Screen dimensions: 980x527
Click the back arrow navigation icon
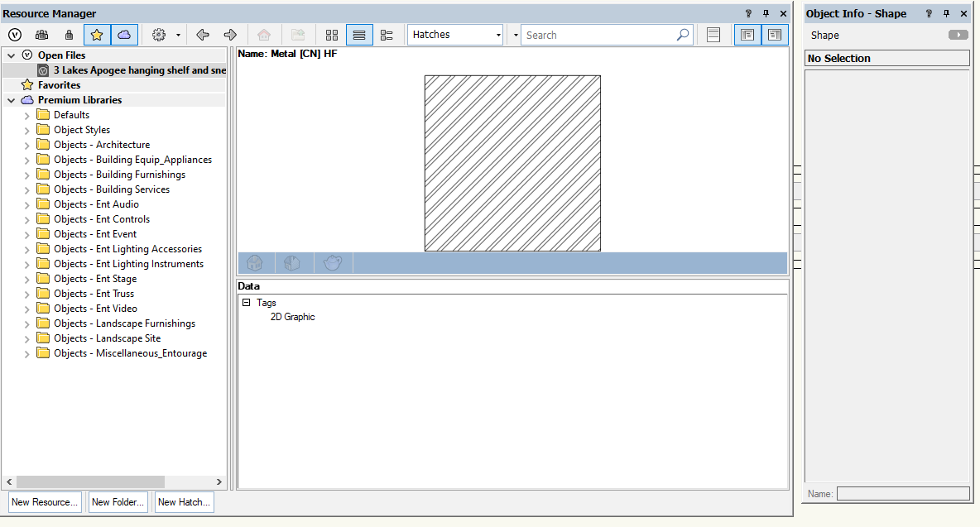click(x=203, y=35)
